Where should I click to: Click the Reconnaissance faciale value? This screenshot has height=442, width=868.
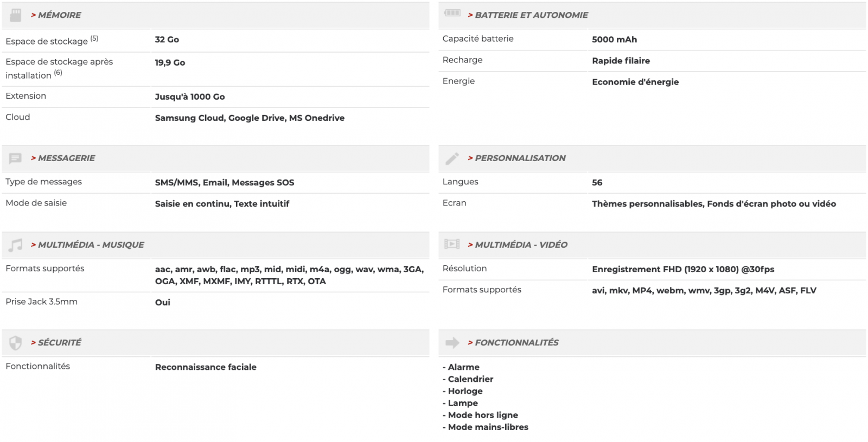click(206, 367)
